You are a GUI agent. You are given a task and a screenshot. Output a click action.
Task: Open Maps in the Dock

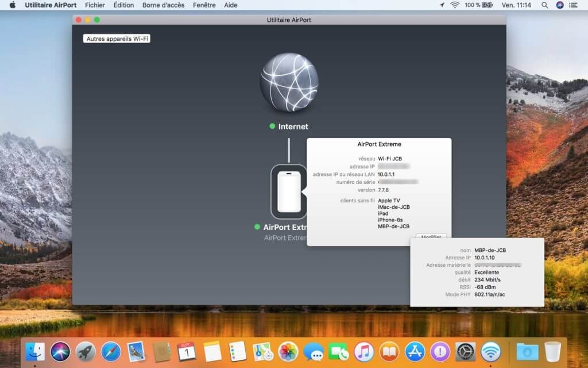263,352
